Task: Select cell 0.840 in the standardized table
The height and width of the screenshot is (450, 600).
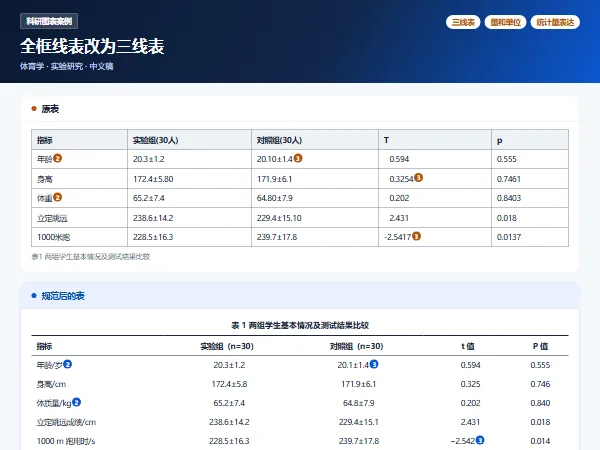Action: tap(540, 403)
